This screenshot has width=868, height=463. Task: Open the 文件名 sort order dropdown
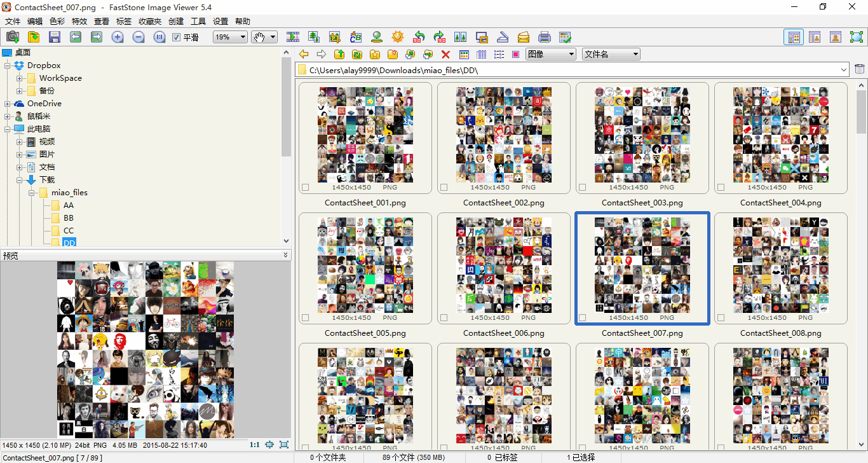(x=611, y=55)
